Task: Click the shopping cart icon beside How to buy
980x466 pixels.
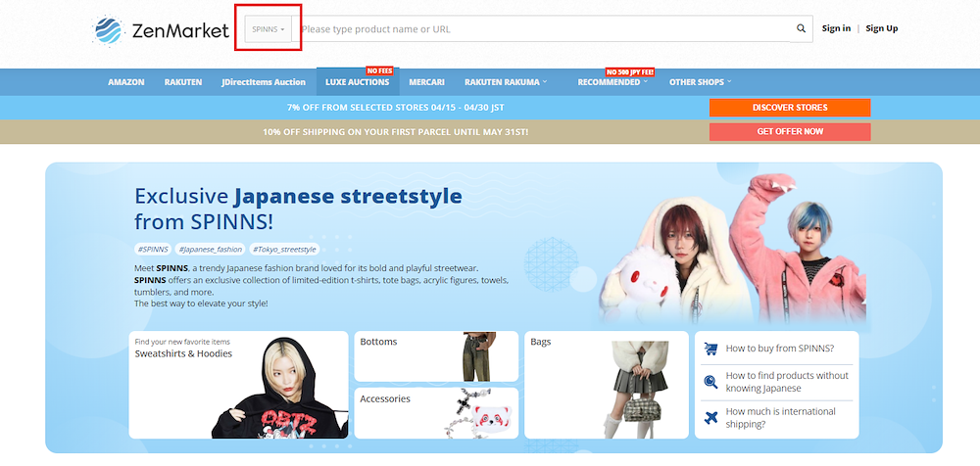Action: (x=710, y=349)
